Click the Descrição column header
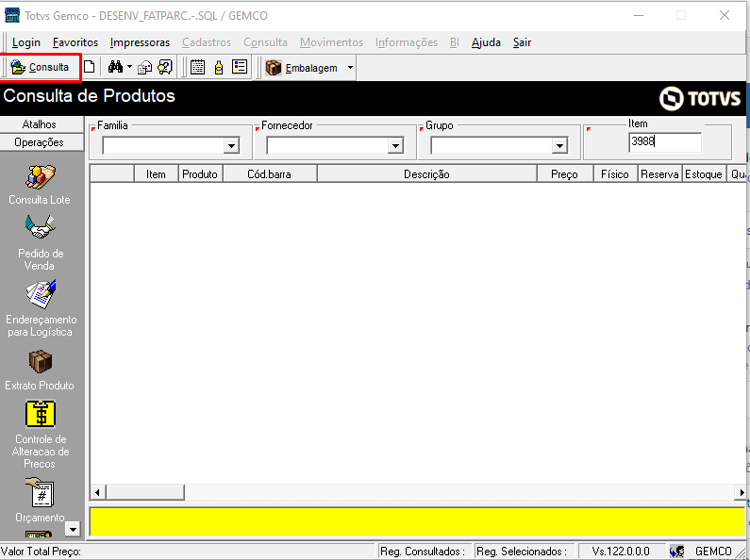Image resolution: width=750 pixels, height=560 pixels. (426, 174)
